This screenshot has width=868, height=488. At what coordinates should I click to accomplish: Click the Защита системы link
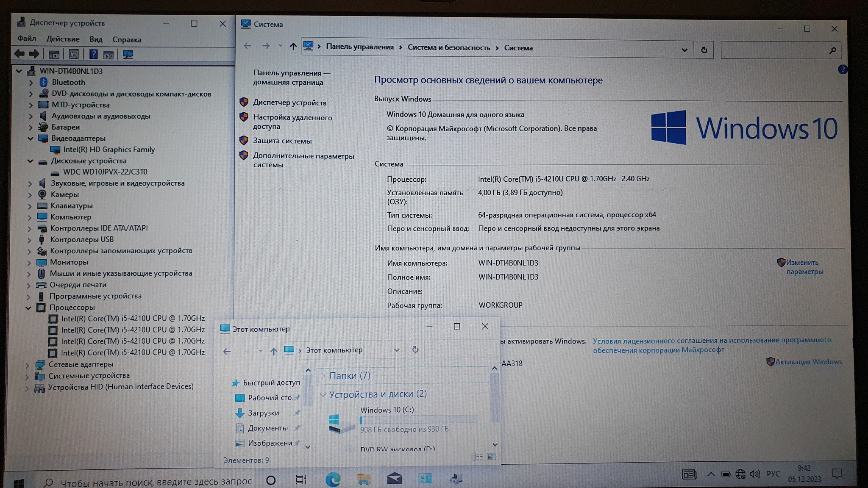282,141
